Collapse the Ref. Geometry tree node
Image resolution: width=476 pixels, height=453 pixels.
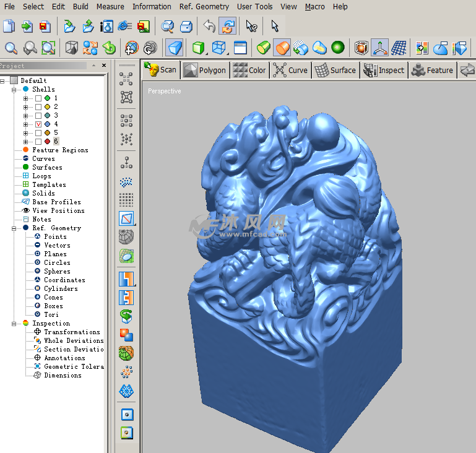coord(14,228)
